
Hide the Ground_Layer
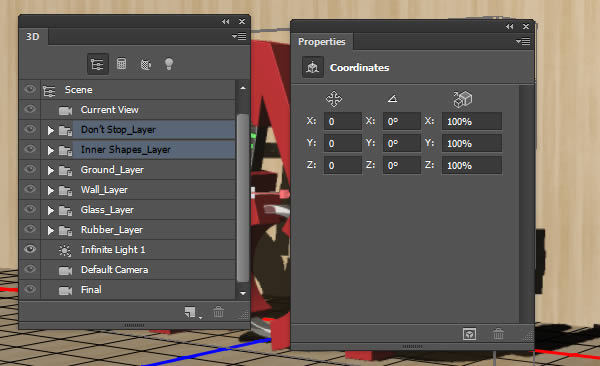[30, 169]
